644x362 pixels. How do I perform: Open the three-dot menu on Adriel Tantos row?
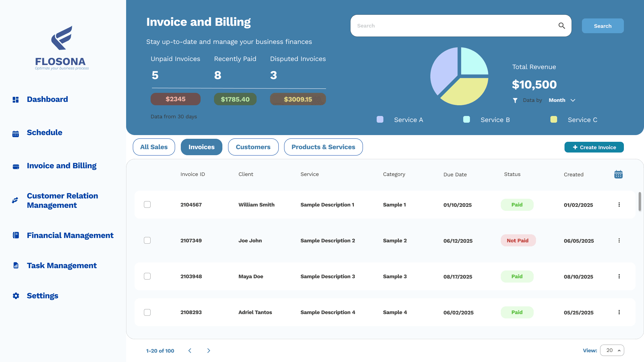[x=619, y=312]
